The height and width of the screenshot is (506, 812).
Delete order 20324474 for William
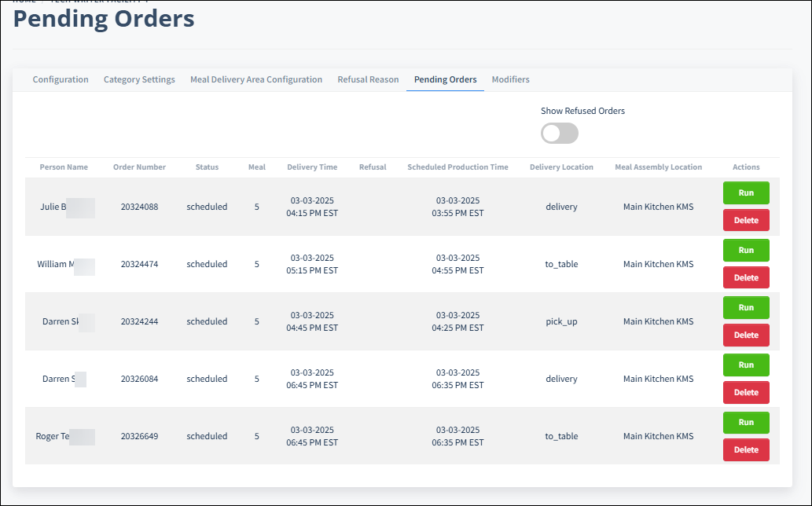click(x=745, y=277)
